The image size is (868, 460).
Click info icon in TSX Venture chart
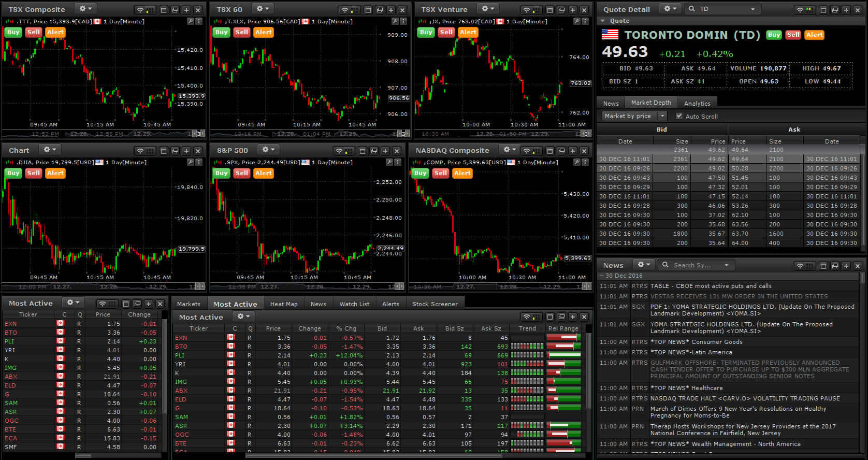[x=585, y=21]
